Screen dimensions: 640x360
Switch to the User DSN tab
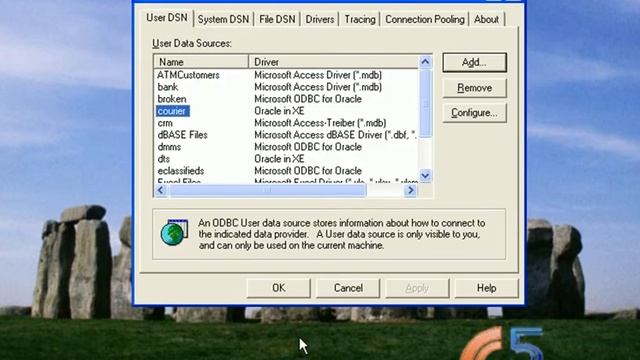[167, 18]
